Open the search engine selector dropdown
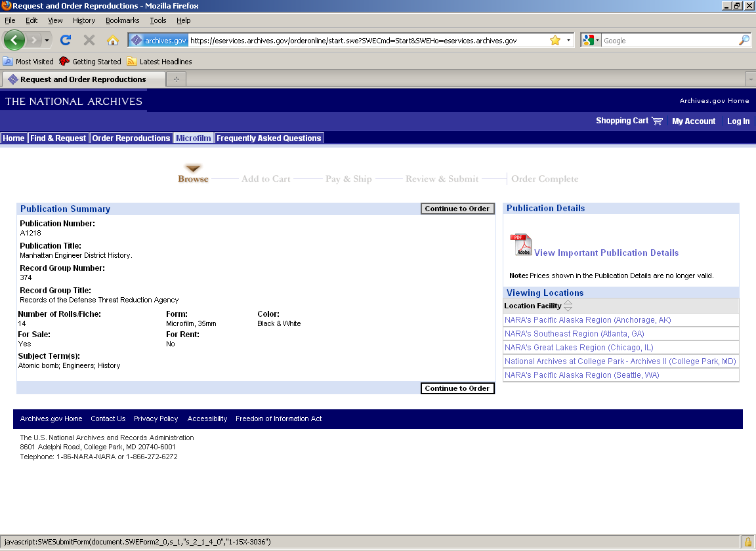This screenshot has height=551, width=756. (x=591, y=41)
